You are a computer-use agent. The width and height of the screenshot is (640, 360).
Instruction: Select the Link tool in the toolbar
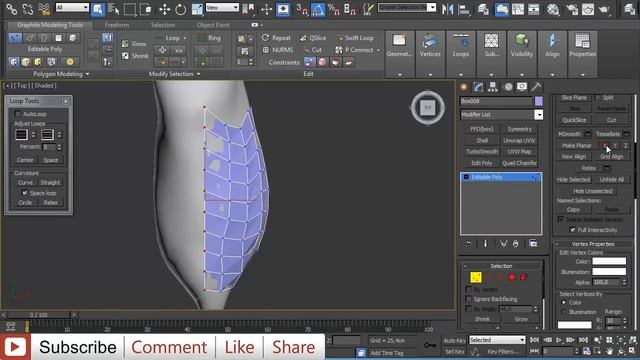tap(11, 9)
